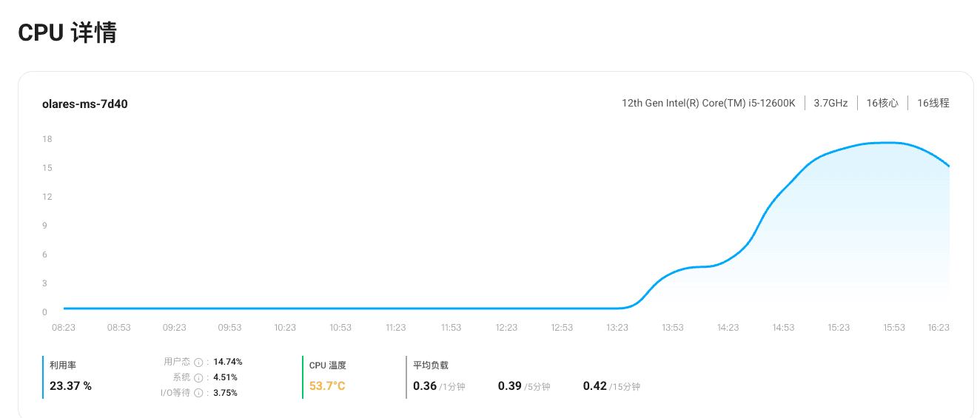Click the info icon beside 系统

[198, 377]
